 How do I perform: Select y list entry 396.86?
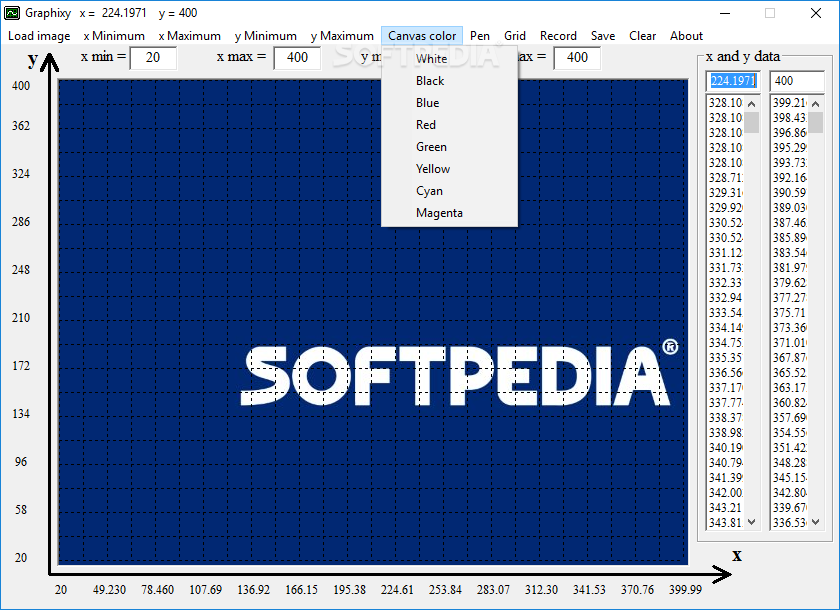pyautogui.click(x=790, y=133)
